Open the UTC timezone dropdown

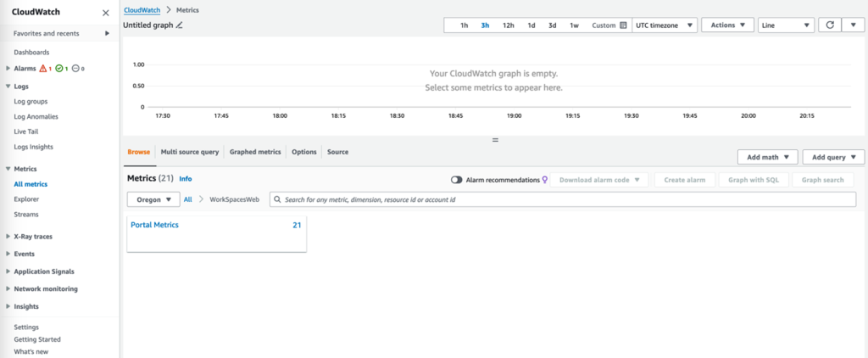tap(665, 25)
